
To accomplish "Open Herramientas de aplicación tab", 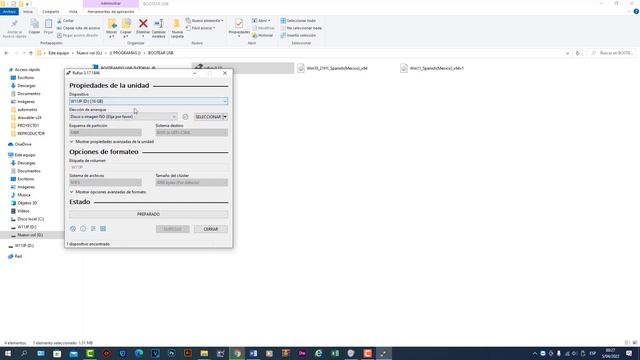I will point(111,12).
